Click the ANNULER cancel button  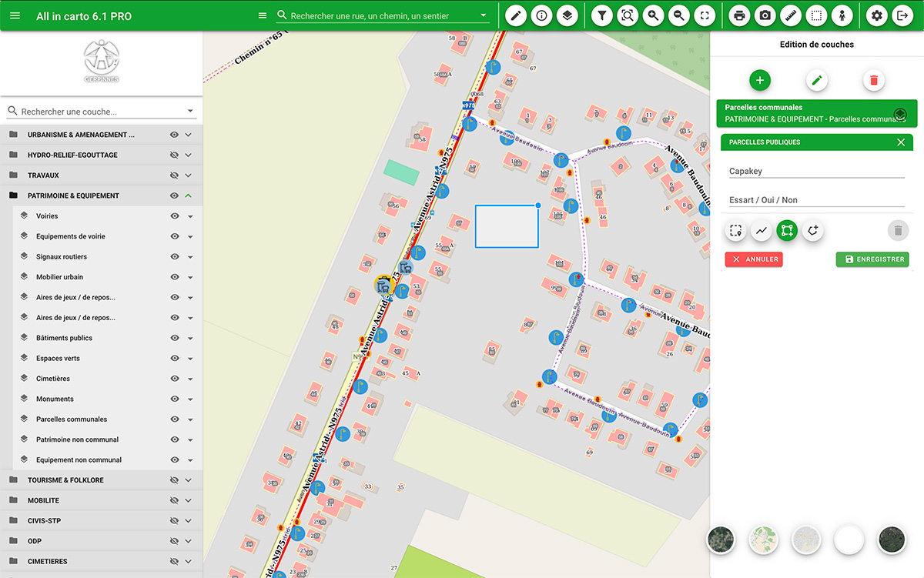click(754, 259)
